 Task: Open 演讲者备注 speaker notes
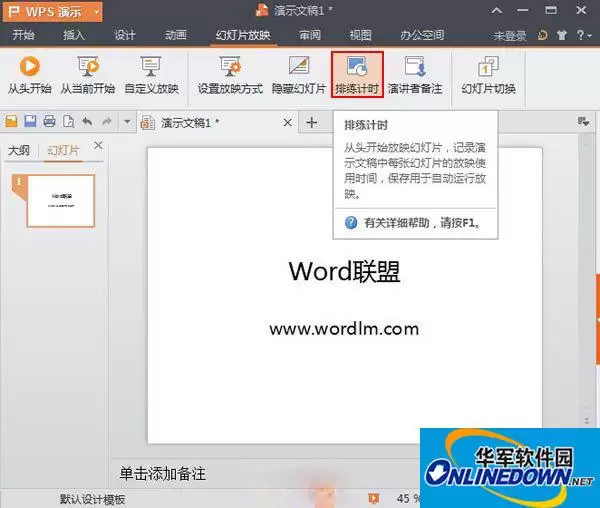(415, 76)
